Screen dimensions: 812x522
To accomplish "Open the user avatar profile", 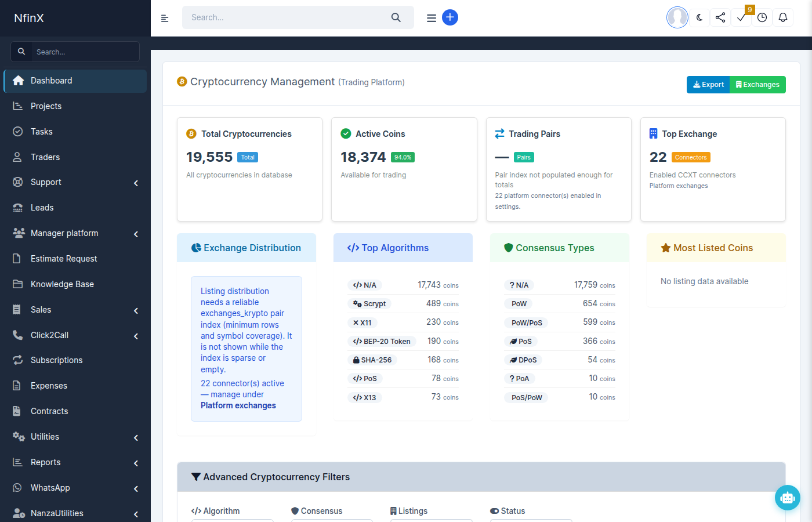I will click(677, 17).
